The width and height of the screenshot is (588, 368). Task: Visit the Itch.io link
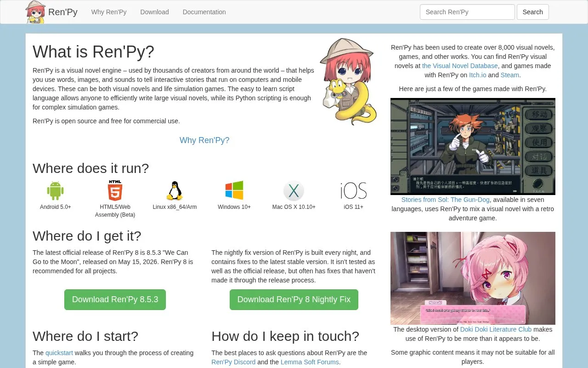477,75
